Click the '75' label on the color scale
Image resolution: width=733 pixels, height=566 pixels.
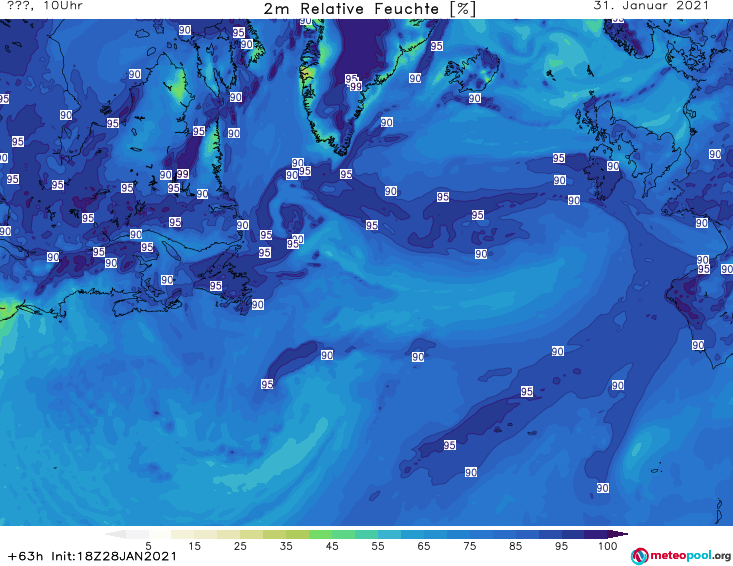(469, 546)
